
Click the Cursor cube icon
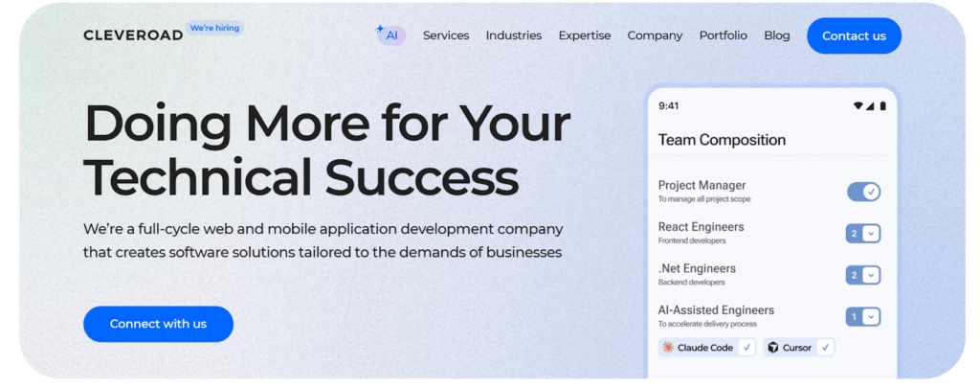772,348
